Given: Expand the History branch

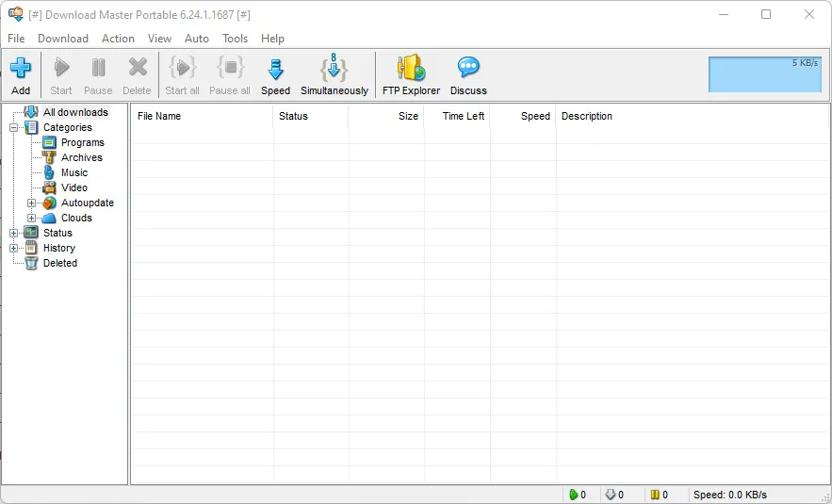Looking at the screenshot, I should [14, 248].
